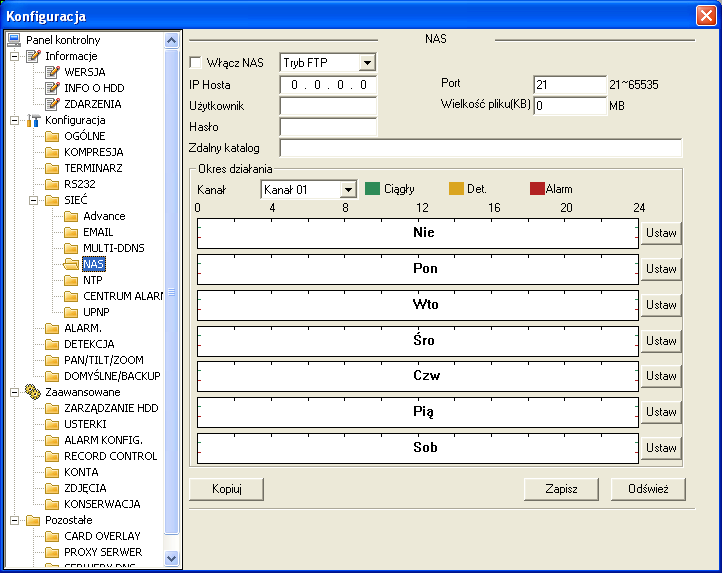Click the CARD OVERLAY folder icon
Screen dimensions: 722x573
pyautogui.click(x=52, y=536)
